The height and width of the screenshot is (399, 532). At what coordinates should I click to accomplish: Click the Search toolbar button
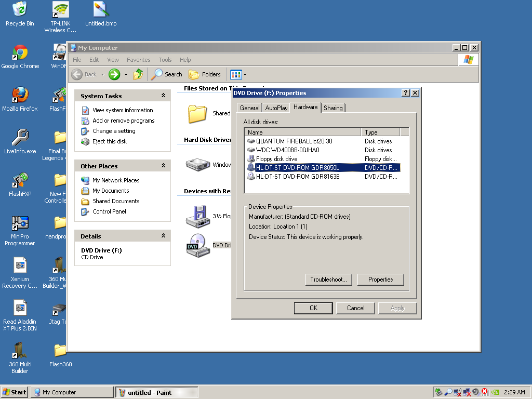coord(167,74)
